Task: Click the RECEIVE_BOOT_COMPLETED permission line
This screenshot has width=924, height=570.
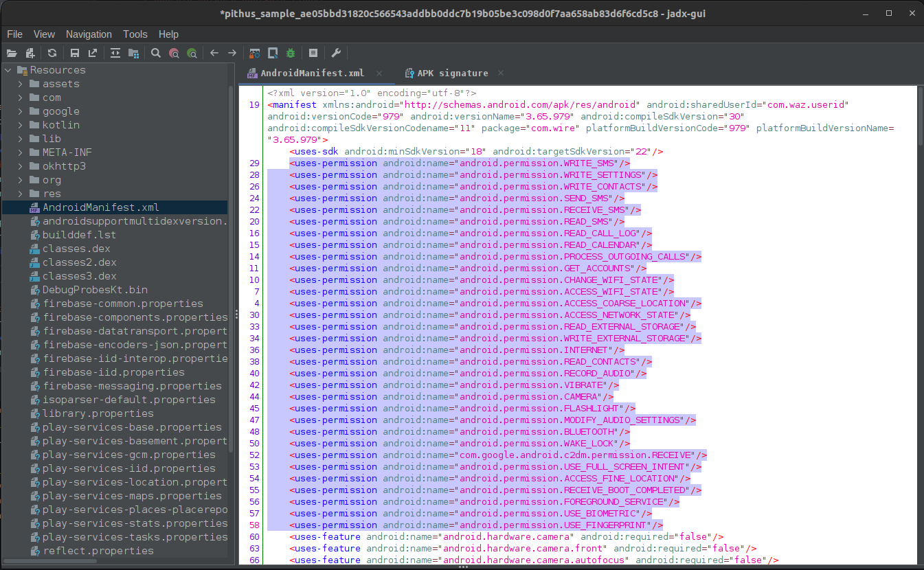Action: (x=495, y=490)
